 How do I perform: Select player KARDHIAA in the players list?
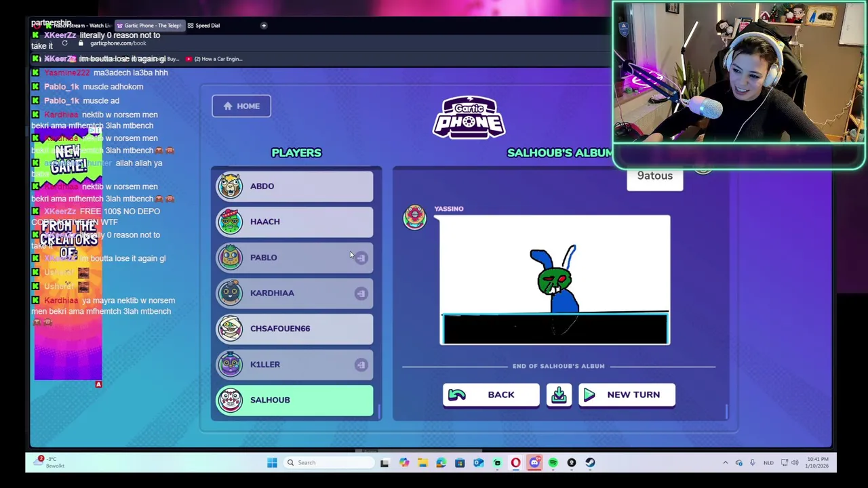click(294, 293)
